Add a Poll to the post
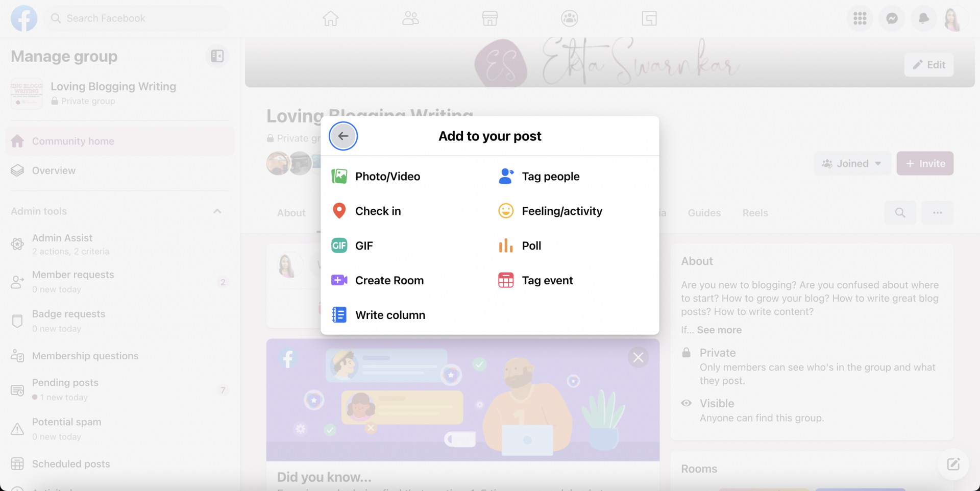The height and width of the screenshot is (491, 980). click(x=532, y=245)
